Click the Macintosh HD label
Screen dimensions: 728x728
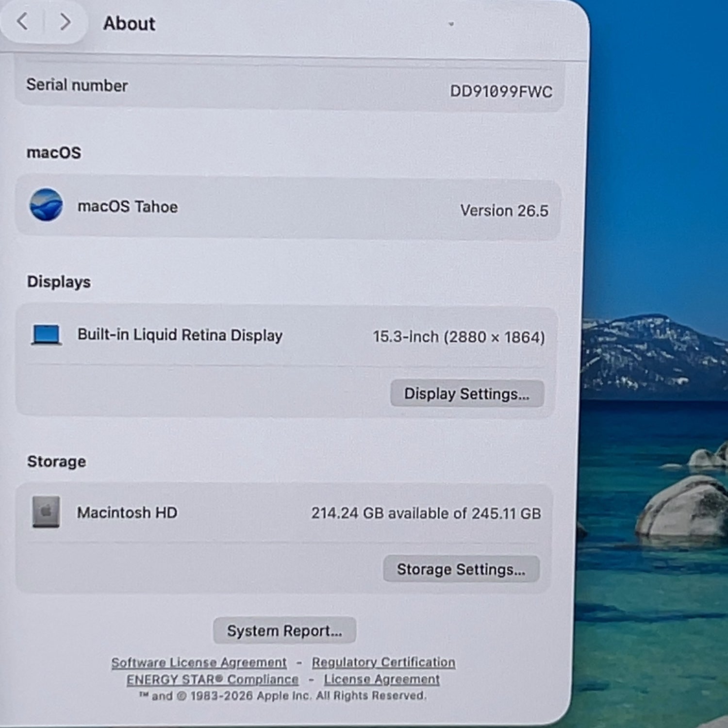tap(127, 513)
